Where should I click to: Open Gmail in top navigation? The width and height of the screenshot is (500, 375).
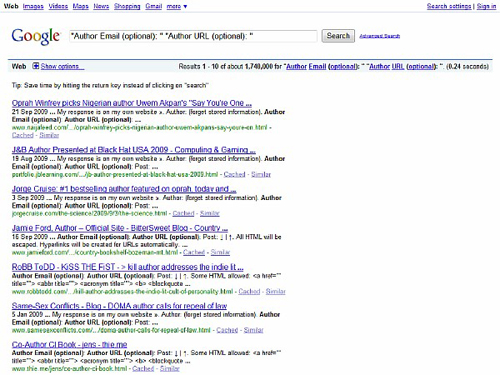[153, 6]
